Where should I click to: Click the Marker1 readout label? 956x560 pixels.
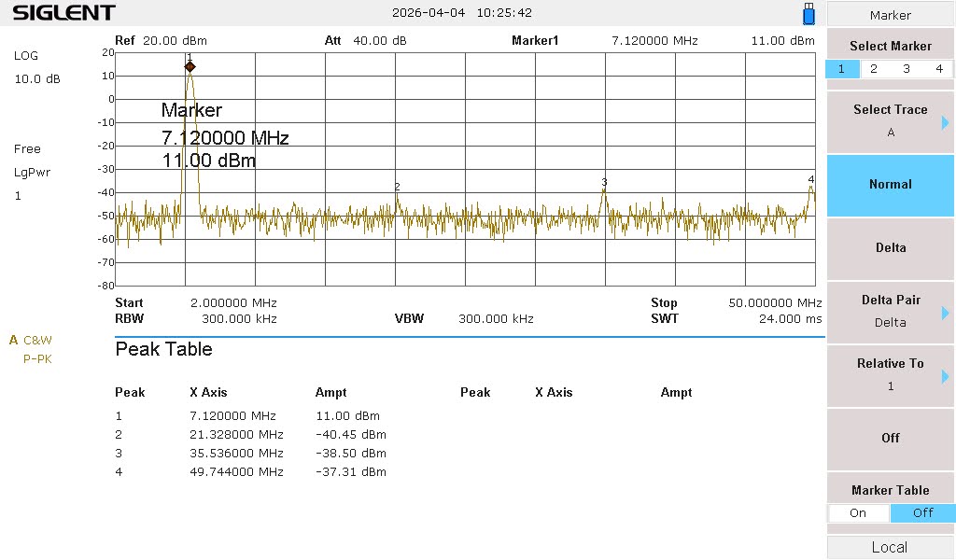pos(535,41)
